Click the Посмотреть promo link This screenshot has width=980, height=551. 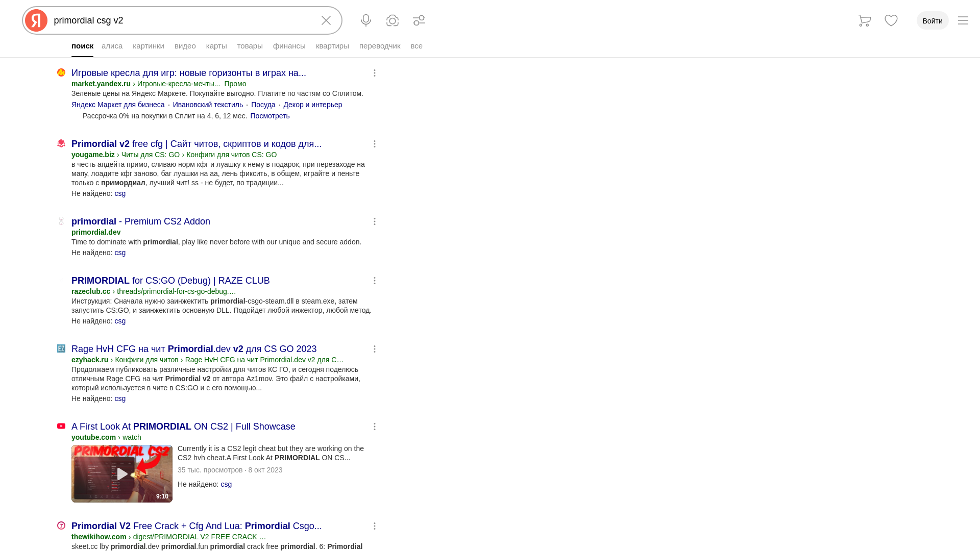[x=269, y=116]
